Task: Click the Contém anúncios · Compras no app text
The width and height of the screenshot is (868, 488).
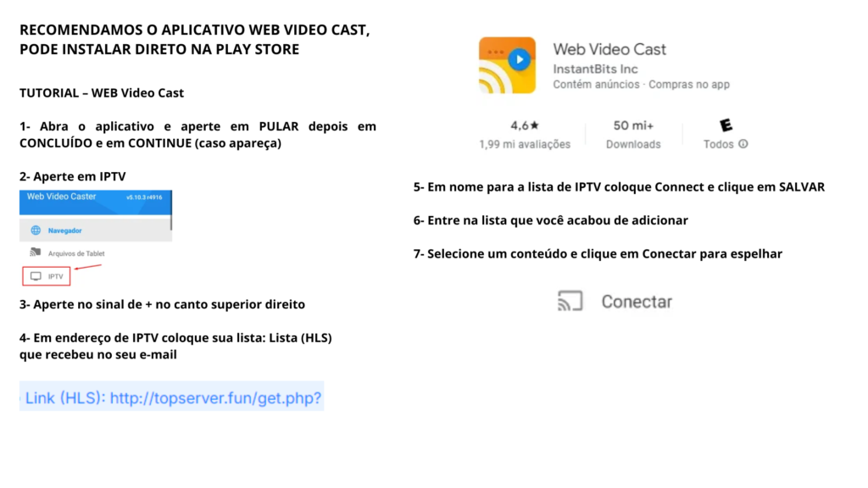Action: pyautogui.click(x=641, y=85)
